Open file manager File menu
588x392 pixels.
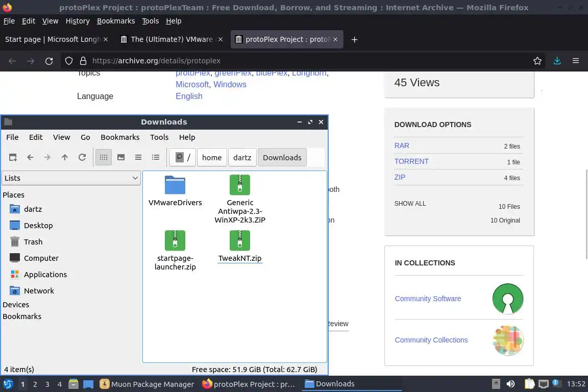[12, 137]
